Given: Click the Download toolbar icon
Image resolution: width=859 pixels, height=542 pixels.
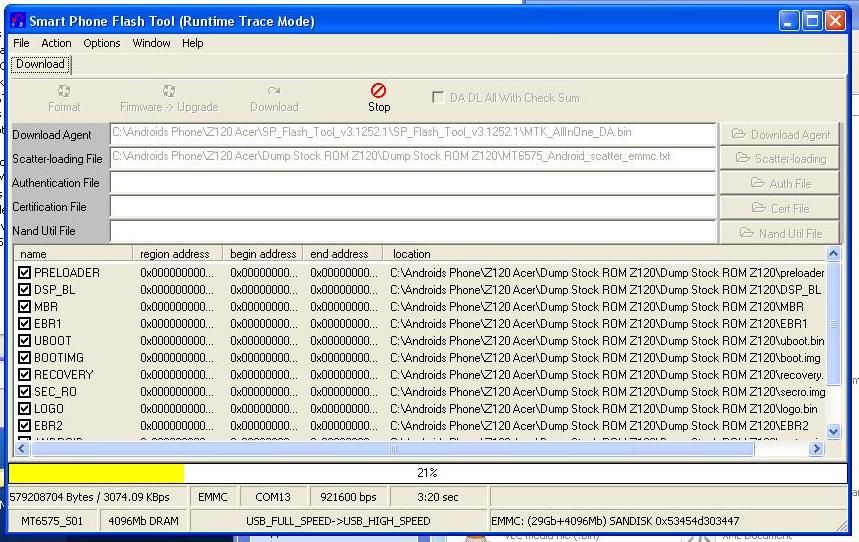Looking at the screenshot, I should pos(273,91).
